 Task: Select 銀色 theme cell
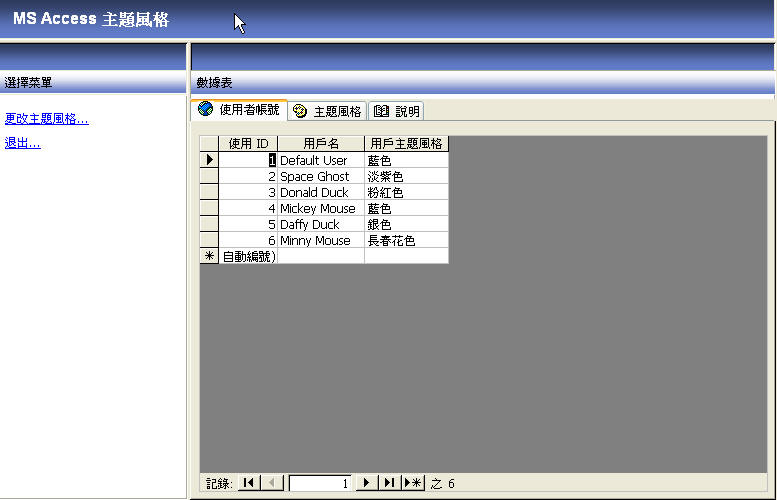click(x=406, y=224)
